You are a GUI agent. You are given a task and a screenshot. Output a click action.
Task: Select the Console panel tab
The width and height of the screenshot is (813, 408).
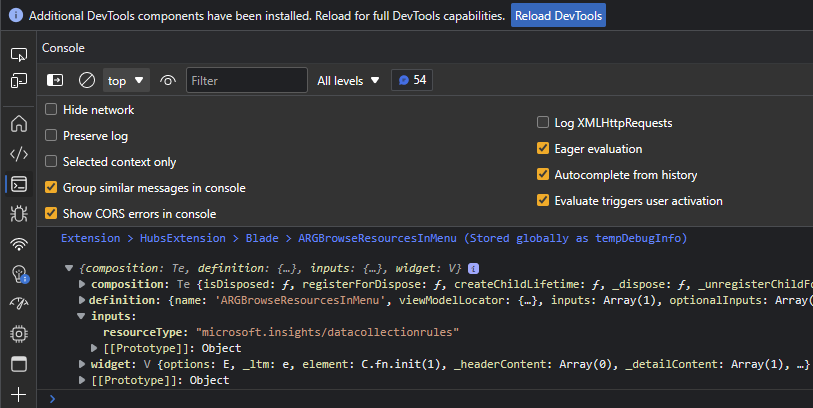pos(63,48)
